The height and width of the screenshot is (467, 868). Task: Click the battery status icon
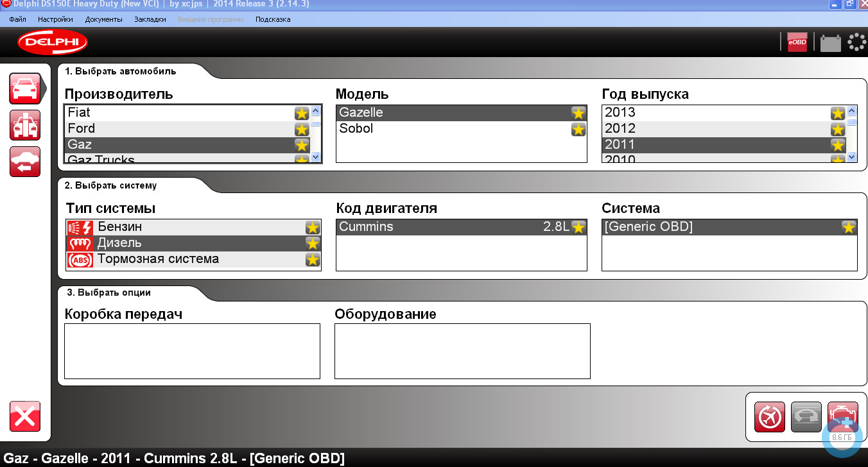click(x=831, y=42)
